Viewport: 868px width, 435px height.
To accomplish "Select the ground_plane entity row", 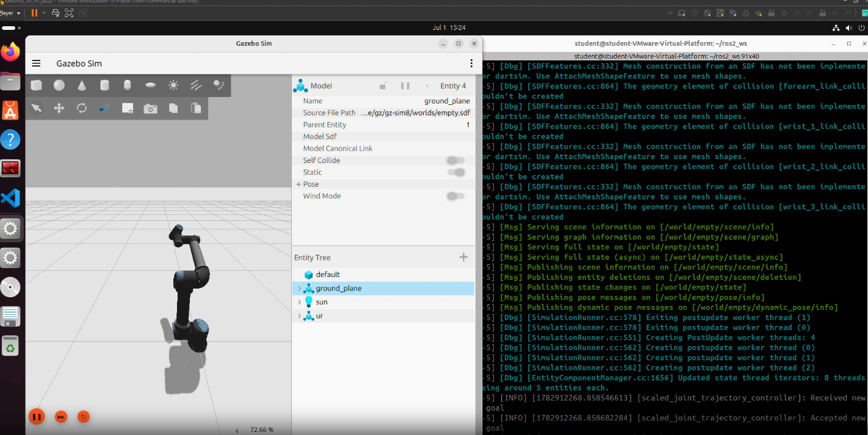I will click(383, 289).
